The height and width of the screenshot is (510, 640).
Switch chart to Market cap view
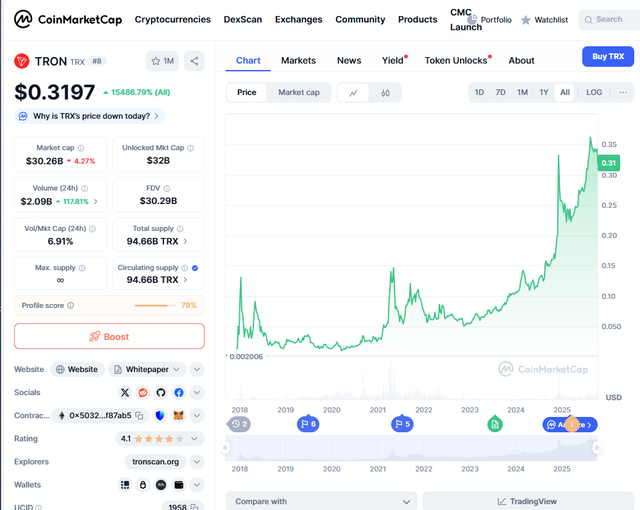(x=298, y=93)
